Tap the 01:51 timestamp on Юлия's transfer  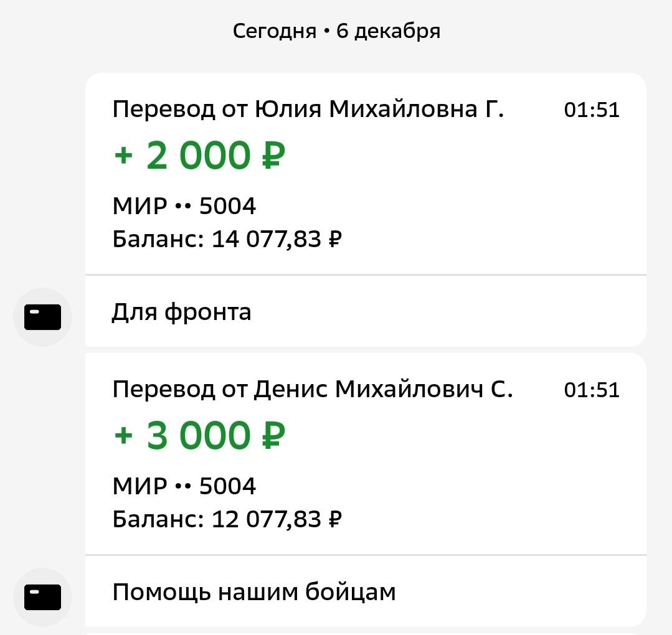[x=592, y=110]
